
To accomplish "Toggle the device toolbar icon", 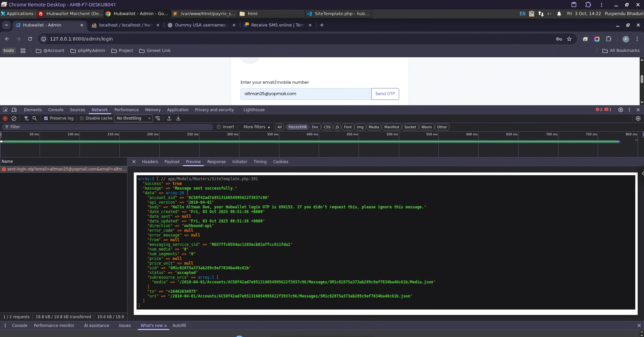I will pos(14,110).
